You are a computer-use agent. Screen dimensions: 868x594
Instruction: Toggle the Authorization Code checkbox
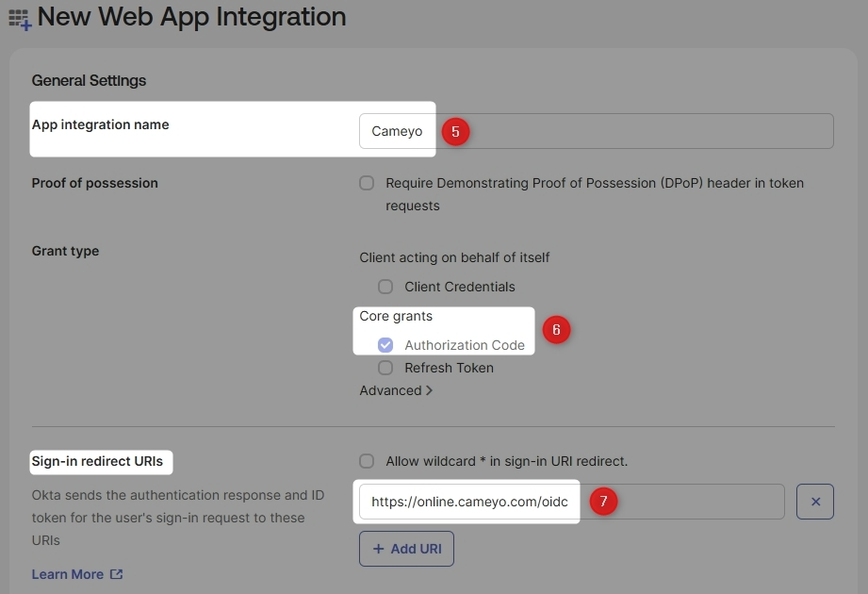(x=385, y=345)
